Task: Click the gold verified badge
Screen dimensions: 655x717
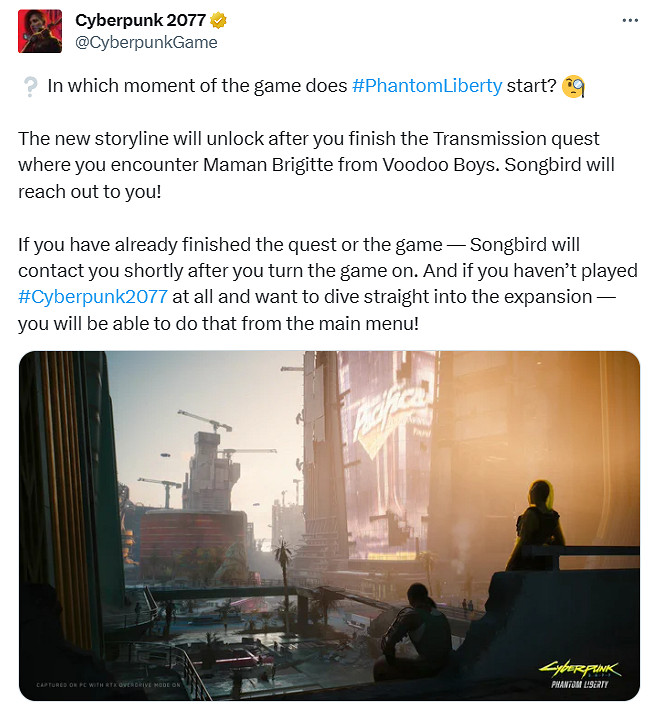Action: tap(218, 21)
